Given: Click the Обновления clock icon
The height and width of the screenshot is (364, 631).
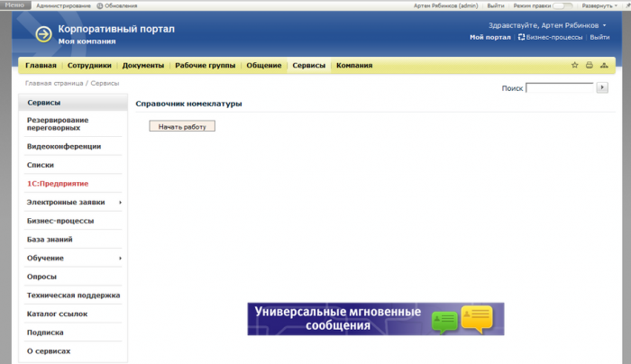Looking at the screenshot, I should (100, 5).
